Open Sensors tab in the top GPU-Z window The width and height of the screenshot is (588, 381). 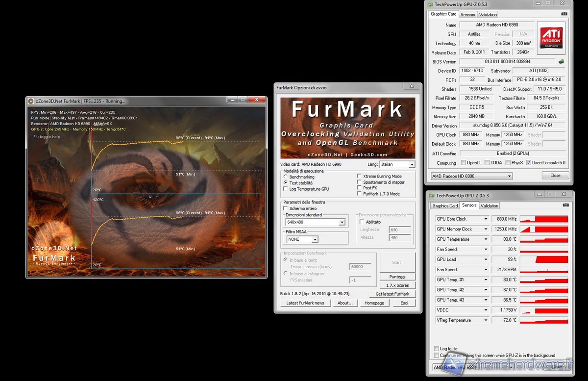coord(467,15)
